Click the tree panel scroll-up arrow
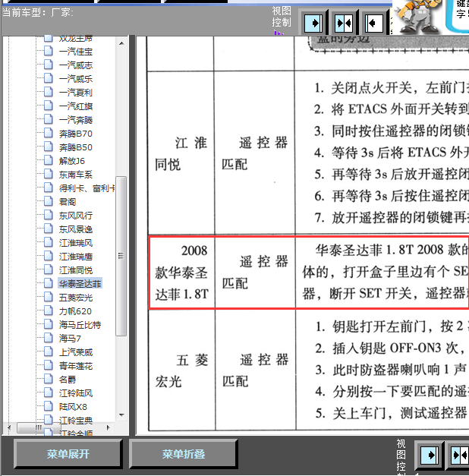469x476 pixels. click(121, 43)
